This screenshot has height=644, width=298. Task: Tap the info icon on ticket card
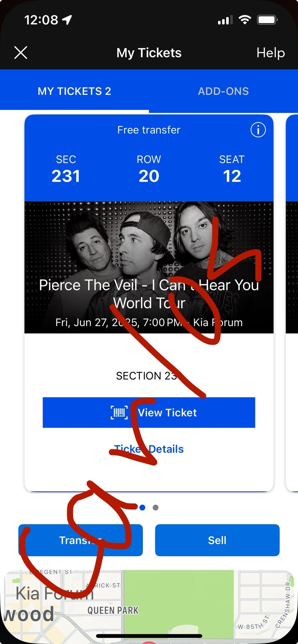pyautogui.click(x=258, y=130)
